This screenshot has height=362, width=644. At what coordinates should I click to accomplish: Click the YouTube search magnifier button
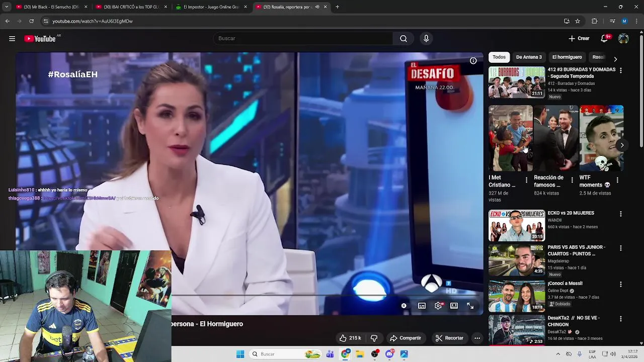404,39
